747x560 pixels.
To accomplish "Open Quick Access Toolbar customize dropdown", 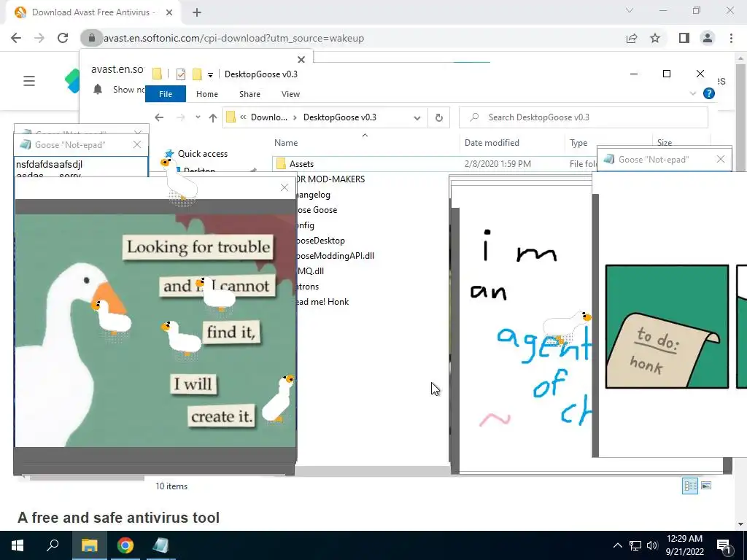I will click(x=210, y=74).
